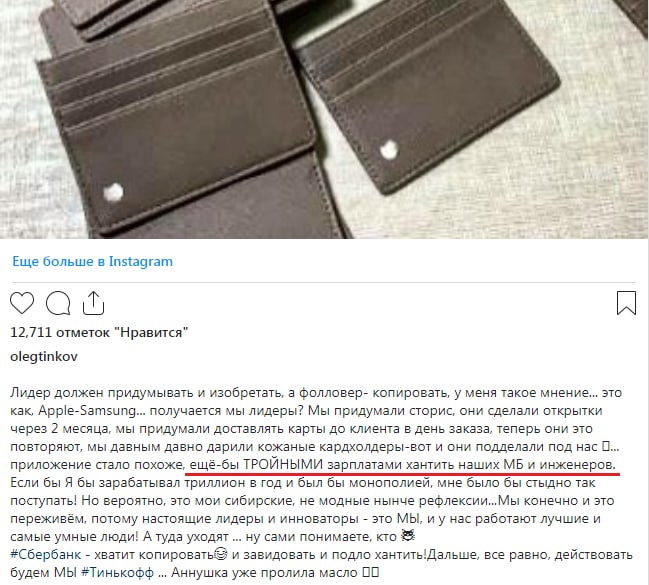Follow the #Сбербанк hashtag
This screenshot has height=585, width=649.
46,554
